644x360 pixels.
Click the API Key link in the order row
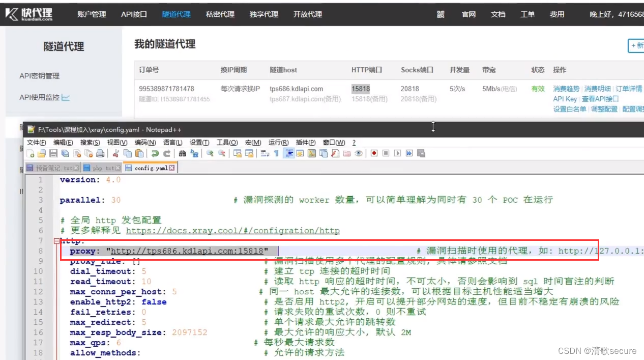tap(565, 99)
